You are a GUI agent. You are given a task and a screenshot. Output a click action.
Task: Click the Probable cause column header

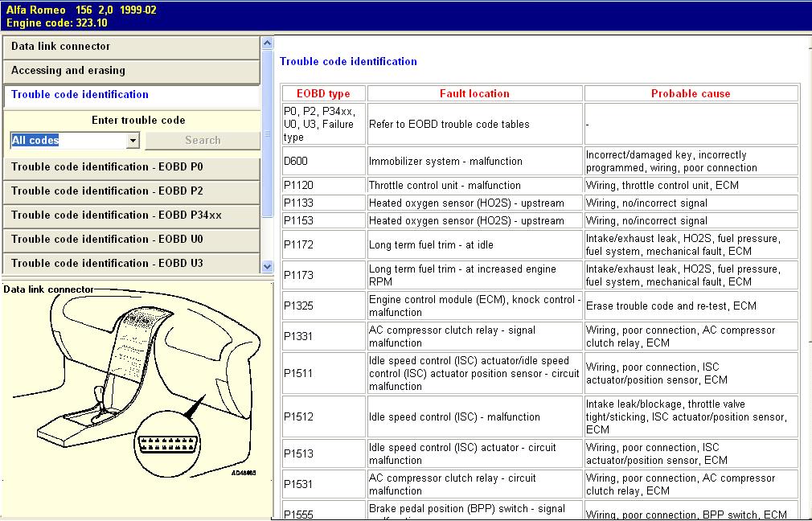point(691,94)
